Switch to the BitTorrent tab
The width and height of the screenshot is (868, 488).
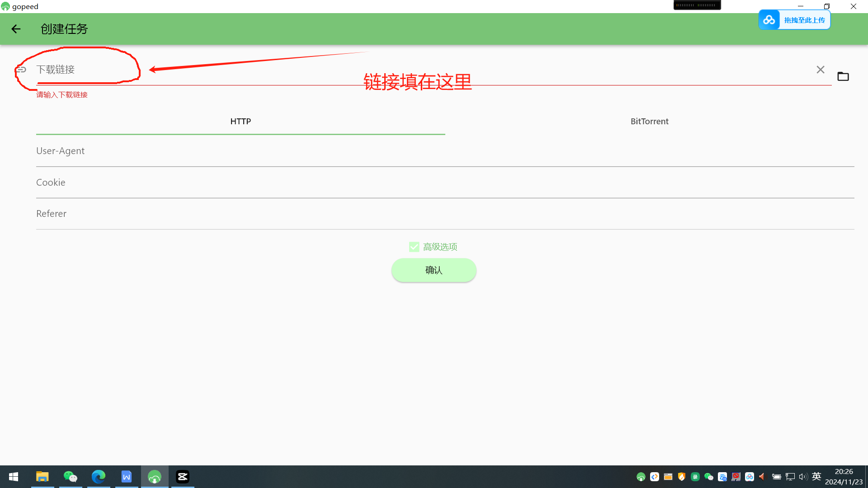[649, 121]
